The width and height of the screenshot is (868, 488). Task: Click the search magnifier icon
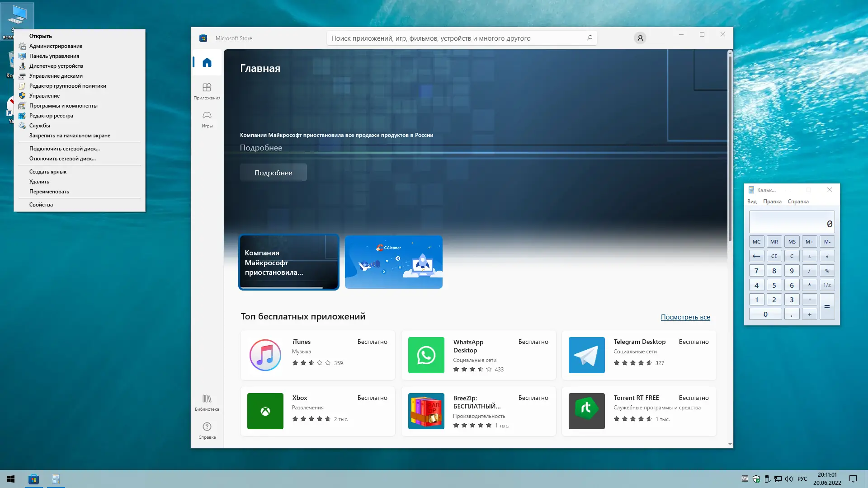[x=590, y=38]
